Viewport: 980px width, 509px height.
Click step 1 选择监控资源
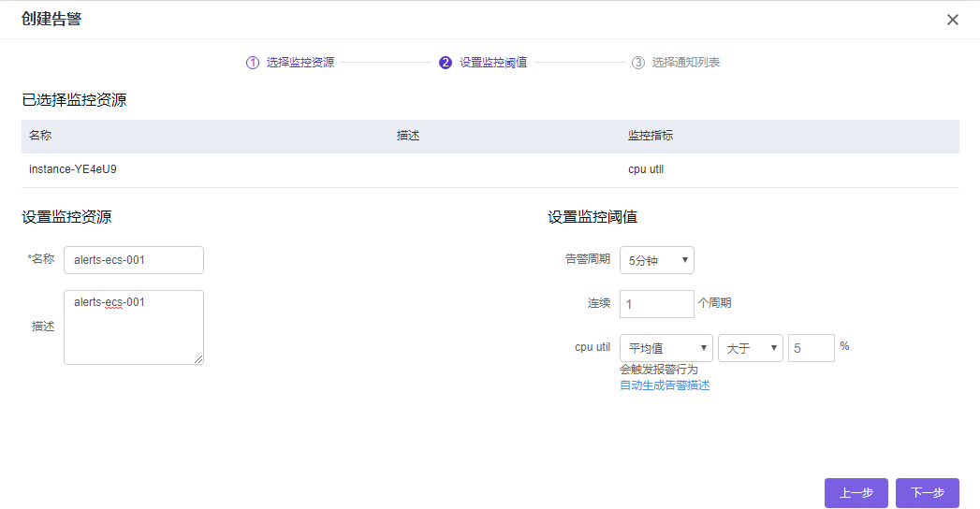pyautogui.click(x=290, y=63)
